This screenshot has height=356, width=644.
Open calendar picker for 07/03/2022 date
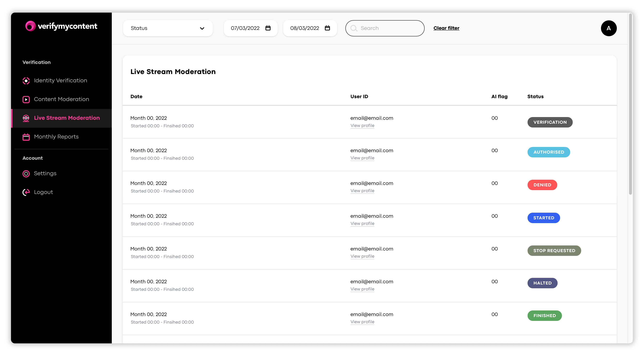268,28
